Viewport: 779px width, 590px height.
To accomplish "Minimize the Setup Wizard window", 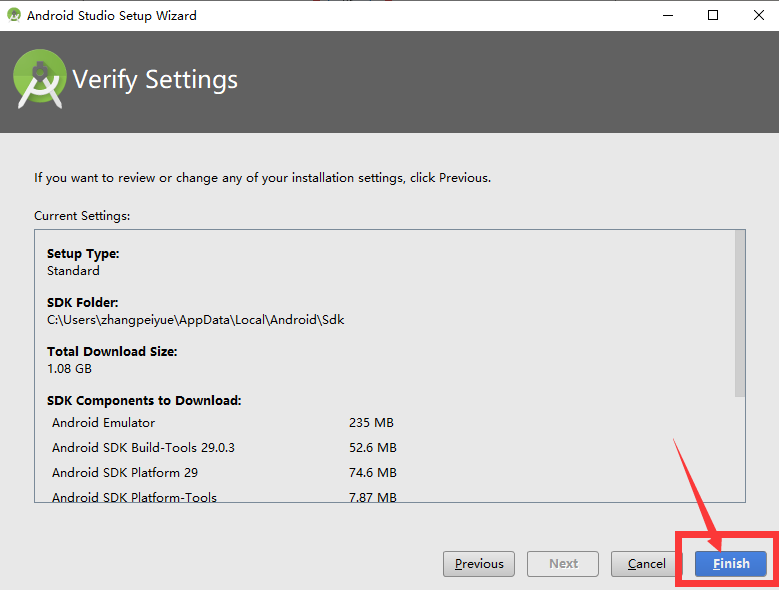I will [668, 15].
